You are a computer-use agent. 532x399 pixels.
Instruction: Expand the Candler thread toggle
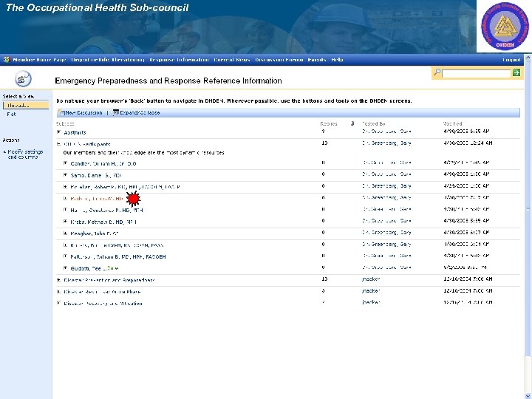[x=66, y=163]
